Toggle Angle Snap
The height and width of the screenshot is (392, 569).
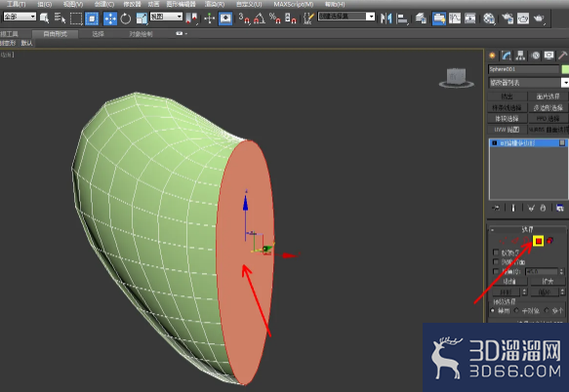(x=260, y=19)
